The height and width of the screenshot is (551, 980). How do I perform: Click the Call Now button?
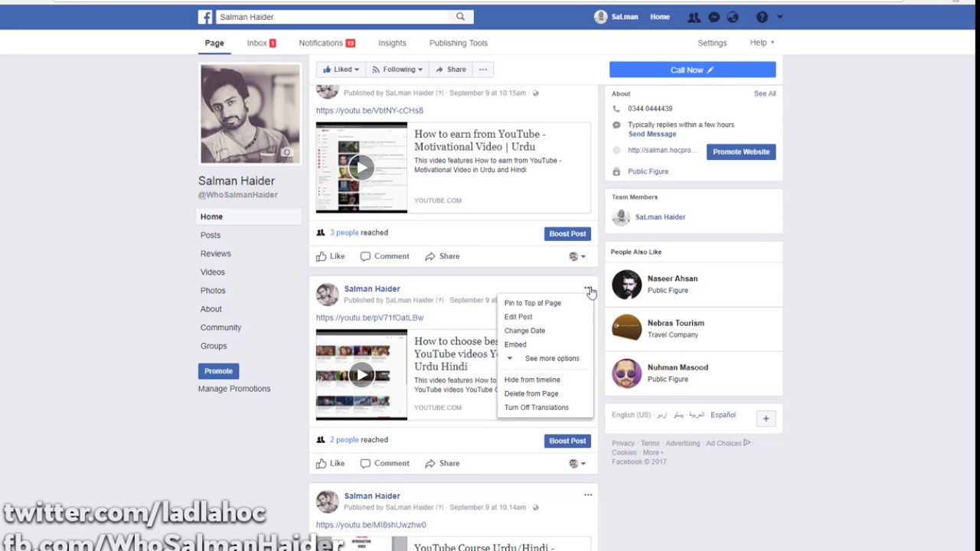tap(692, 70)
